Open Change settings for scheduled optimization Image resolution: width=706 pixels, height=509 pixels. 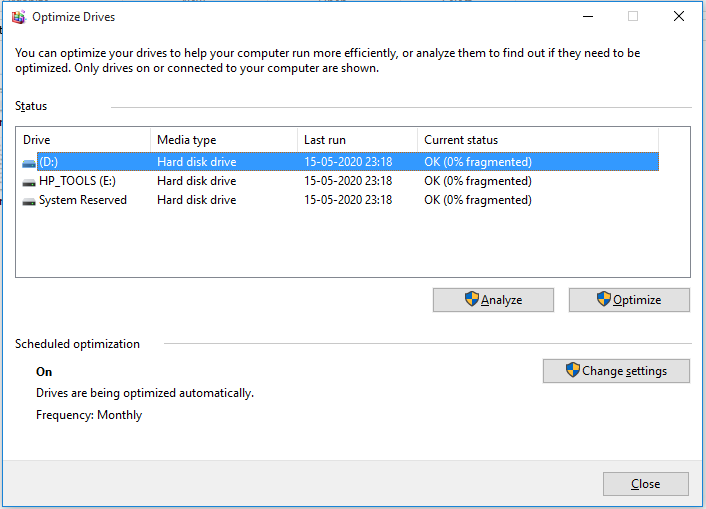tap(616, 371)
